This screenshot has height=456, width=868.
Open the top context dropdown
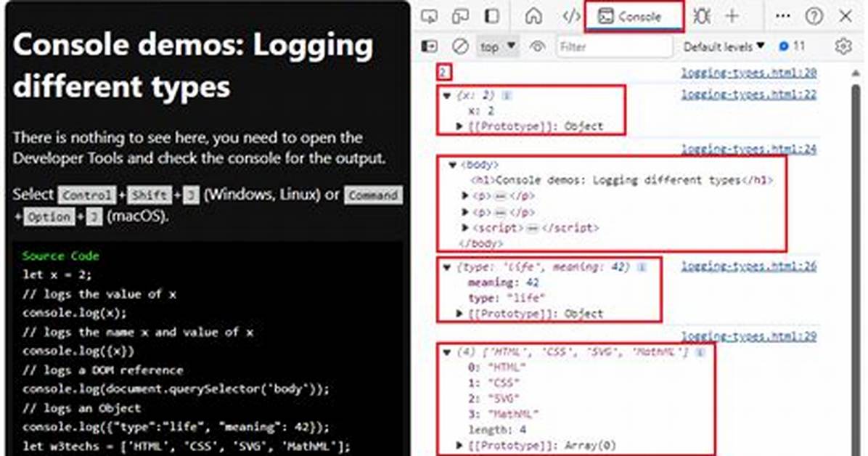[x=497, y=46]
